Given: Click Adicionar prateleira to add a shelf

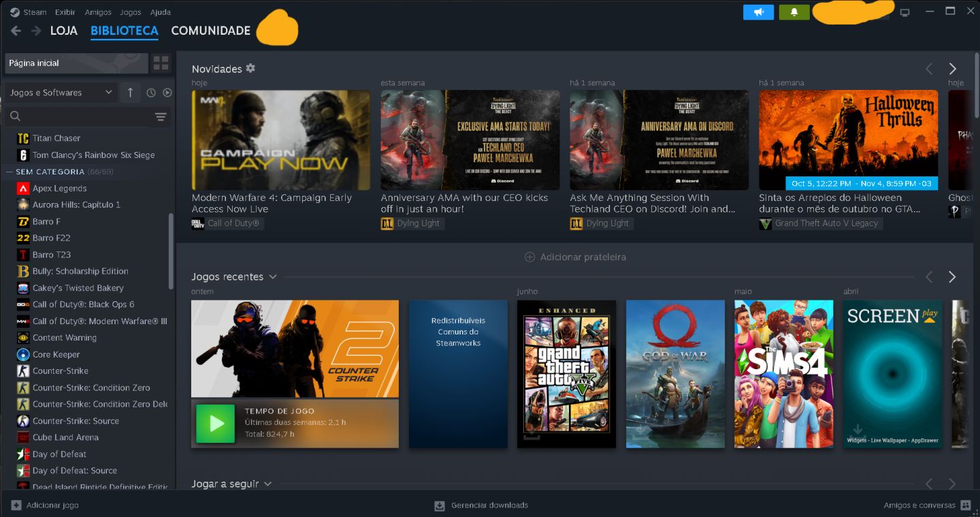Looking at the screenshot, I should click(575, 257).
